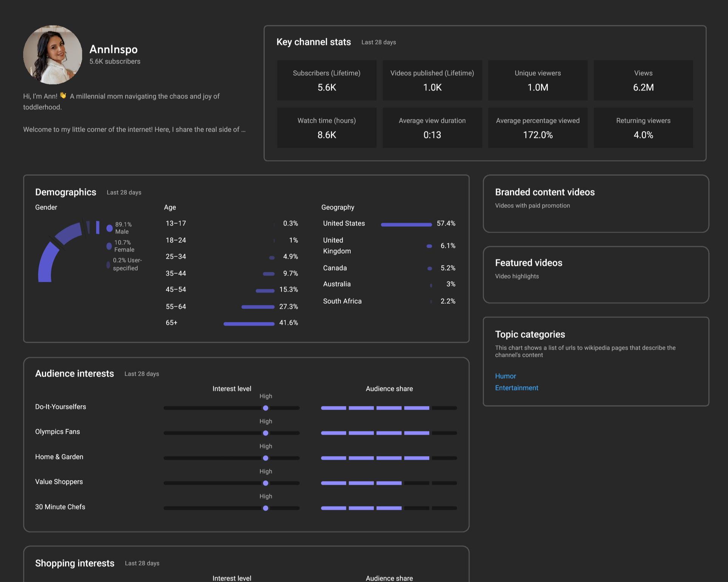728x582 pixels.
Task: Click the Home & Garden audience share bar
Action: (x=389, y=458)
